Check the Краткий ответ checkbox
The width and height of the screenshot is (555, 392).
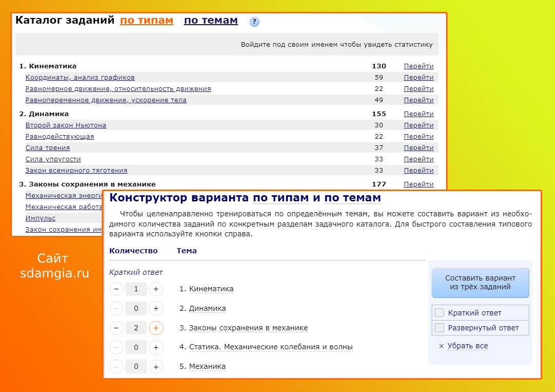439,313
